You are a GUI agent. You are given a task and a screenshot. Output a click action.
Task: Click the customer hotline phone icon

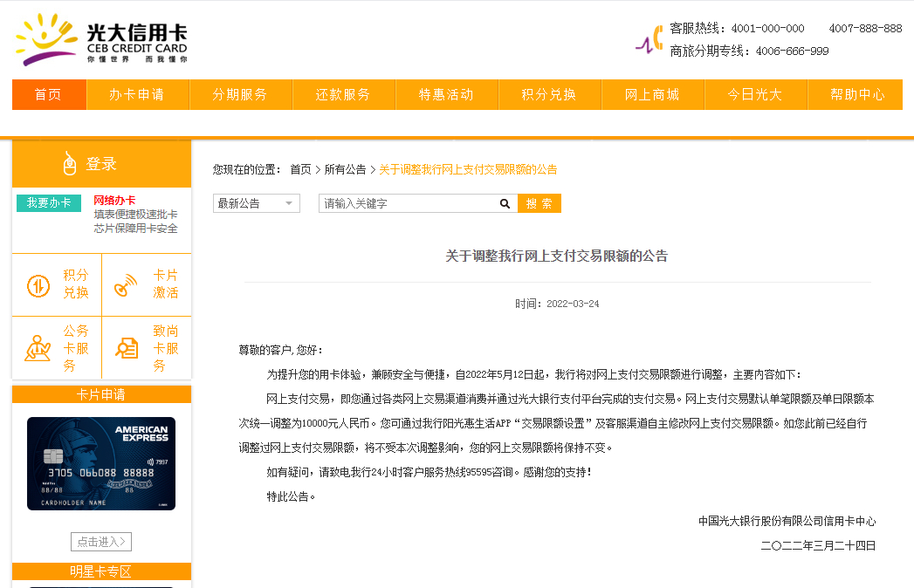(649, 40)
